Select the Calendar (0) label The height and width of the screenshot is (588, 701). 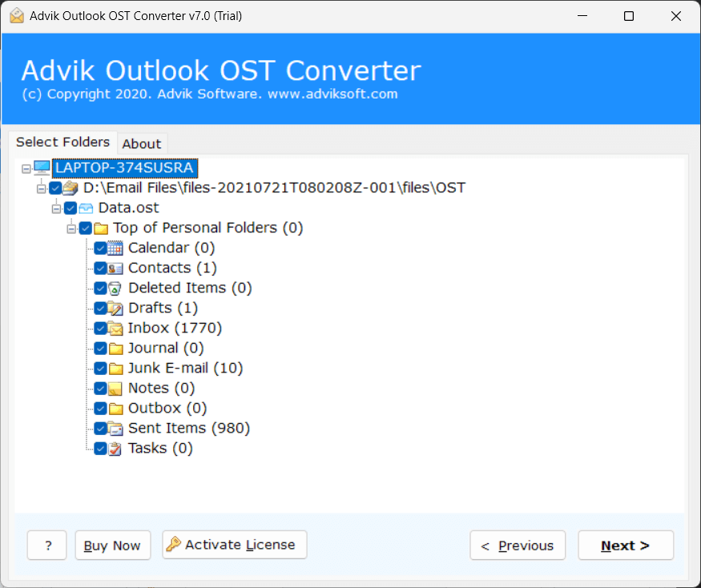pyautogui.click(x=171, y=248)
